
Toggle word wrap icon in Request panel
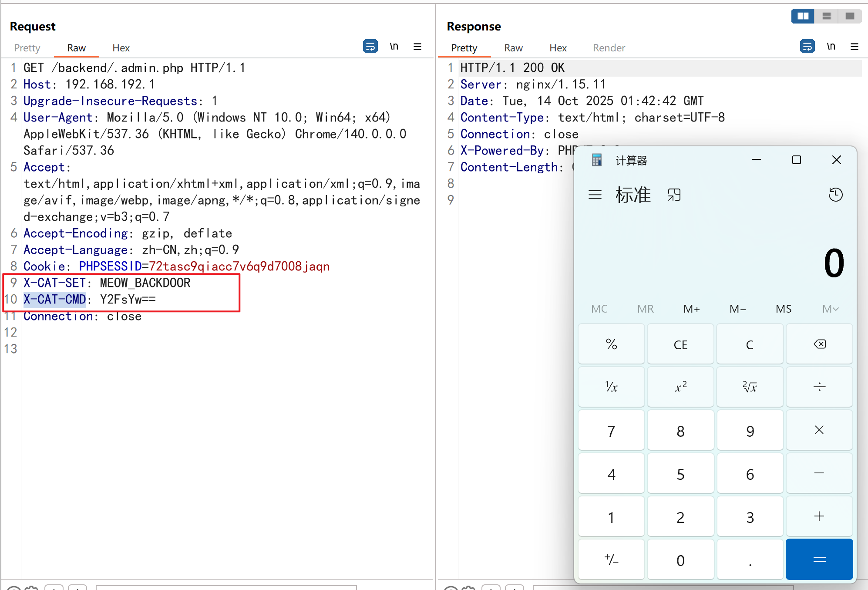(370, 46)
